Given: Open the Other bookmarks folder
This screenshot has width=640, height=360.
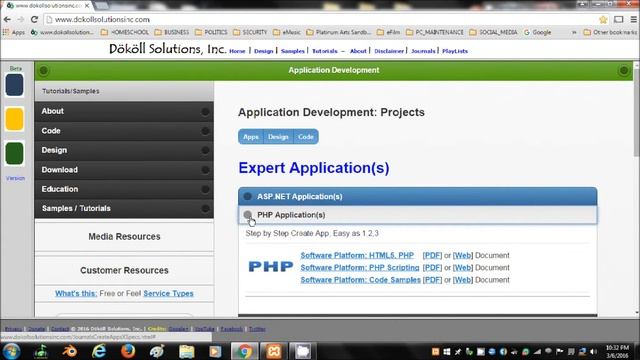Looking at the screenshot, I should 610,32.
